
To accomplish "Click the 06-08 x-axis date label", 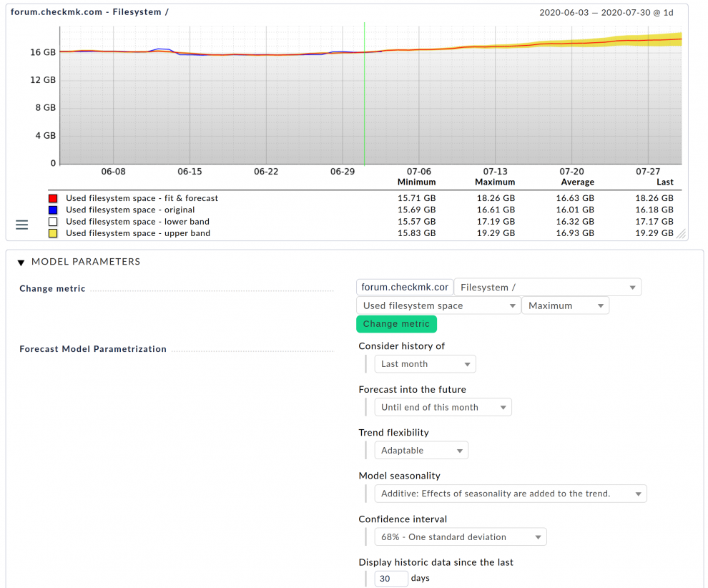I will point(113,172).
